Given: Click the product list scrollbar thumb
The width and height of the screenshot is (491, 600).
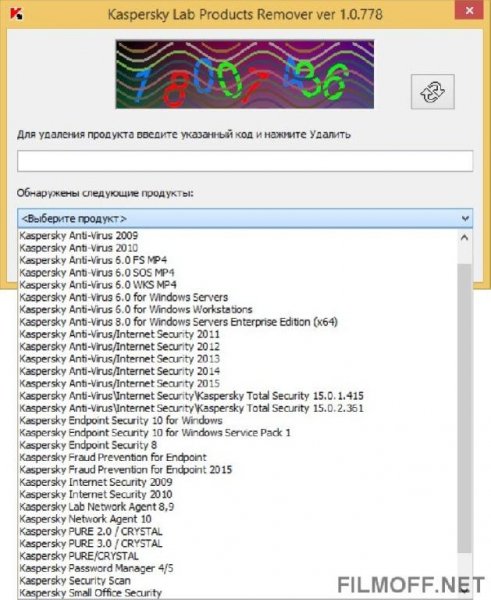Looking at the screenshot, I should pyautogui.click(x=465, y=408).
